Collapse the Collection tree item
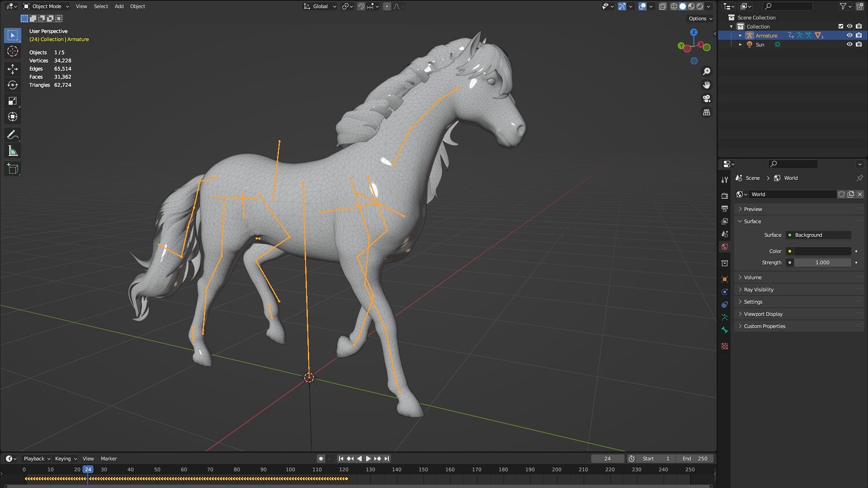Viewport: 868px width, 488px height. click(x=731, y=27)
